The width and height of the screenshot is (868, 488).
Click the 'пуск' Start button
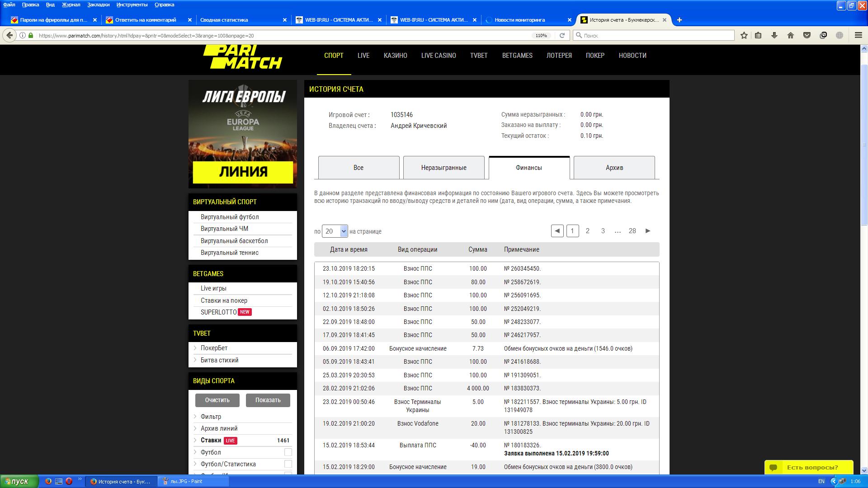pyautogui.click(x=19, y=481)
